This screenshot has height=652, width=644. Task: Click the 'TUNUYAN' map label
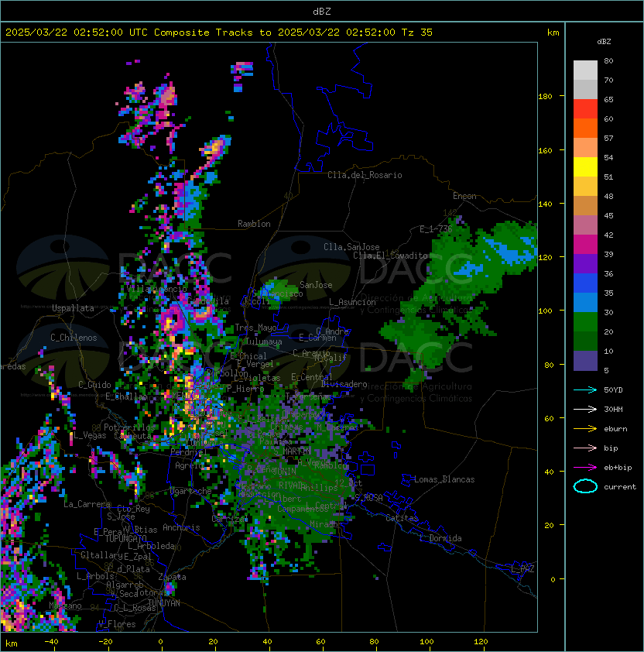tap(164, 603)
